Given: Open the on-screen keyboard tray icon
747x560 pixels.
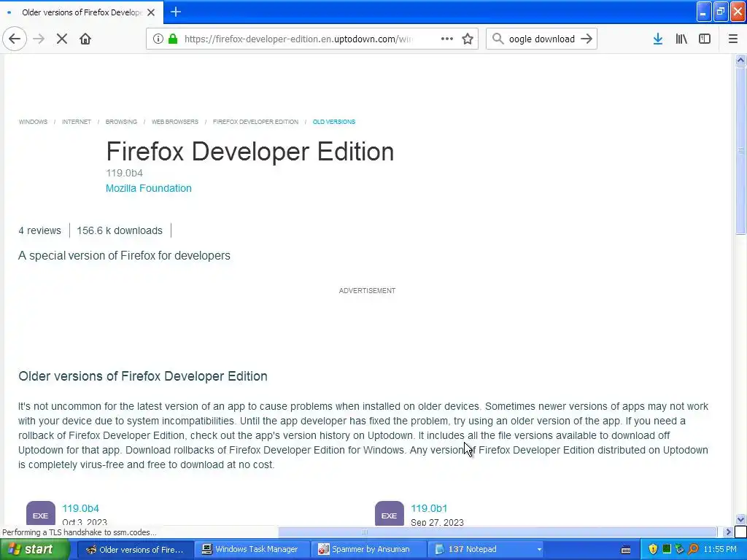Looking at the screenshot, I should [626, 550].
